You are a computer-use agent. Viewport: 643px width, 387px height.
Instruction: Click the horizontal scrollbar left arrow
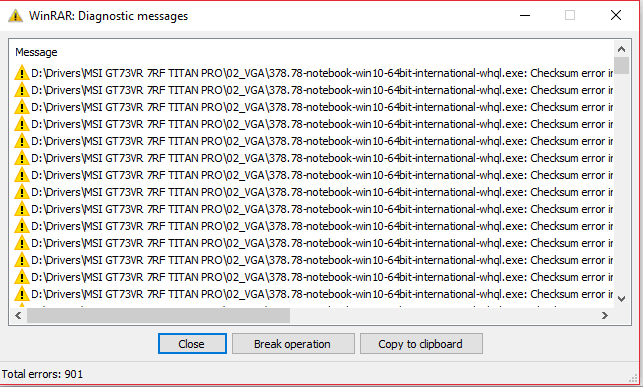click(18, 315)
